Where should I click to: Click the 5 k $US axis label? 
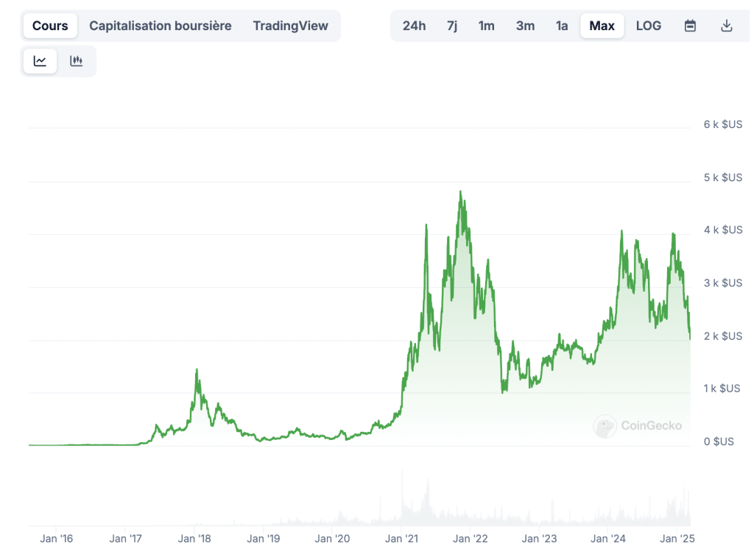pos(723,177)
